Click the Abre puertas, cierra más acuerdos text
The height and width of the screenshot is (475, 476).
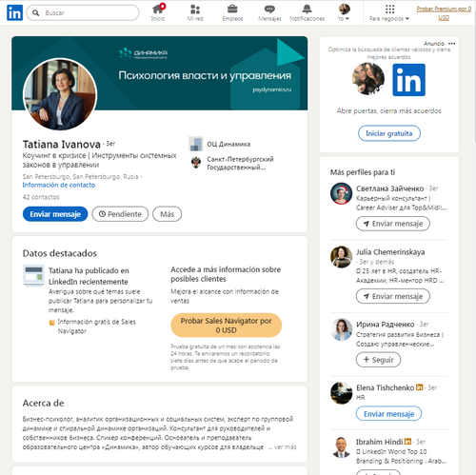(389, 110)
